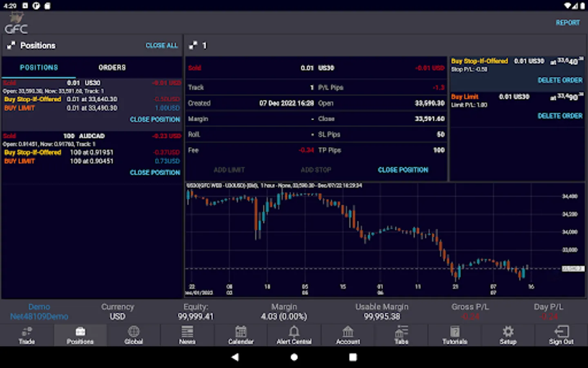The height and width of the screenshot is (368, 588).
Task: Click the Day P/L value
Action: click(x=548, y=316)
